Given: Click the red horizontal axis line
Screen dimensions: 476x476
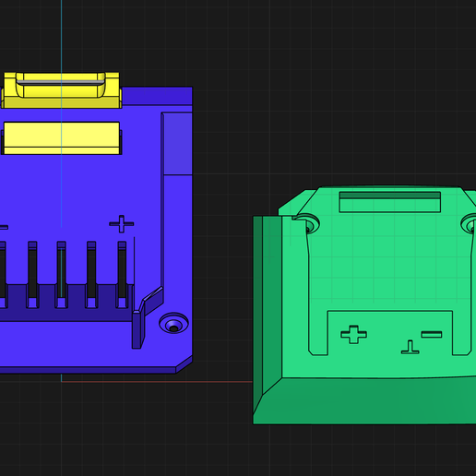Looking at the screenshot, I should pos(157,382).
